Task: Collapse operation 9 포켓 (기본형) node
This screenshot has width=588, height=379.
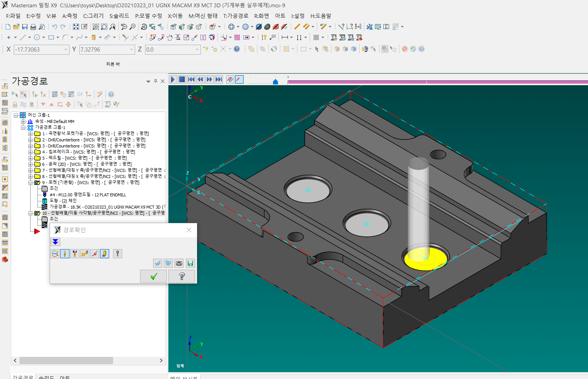Action: pos(30,183)
